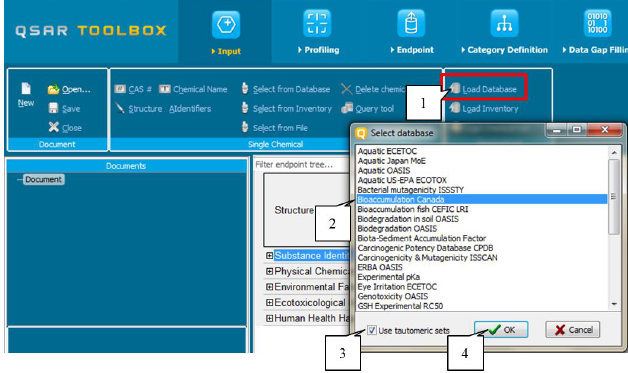Open the Data Gap Filling stage icon
This screenshot has height=373, width=628.
pos(597,24)
